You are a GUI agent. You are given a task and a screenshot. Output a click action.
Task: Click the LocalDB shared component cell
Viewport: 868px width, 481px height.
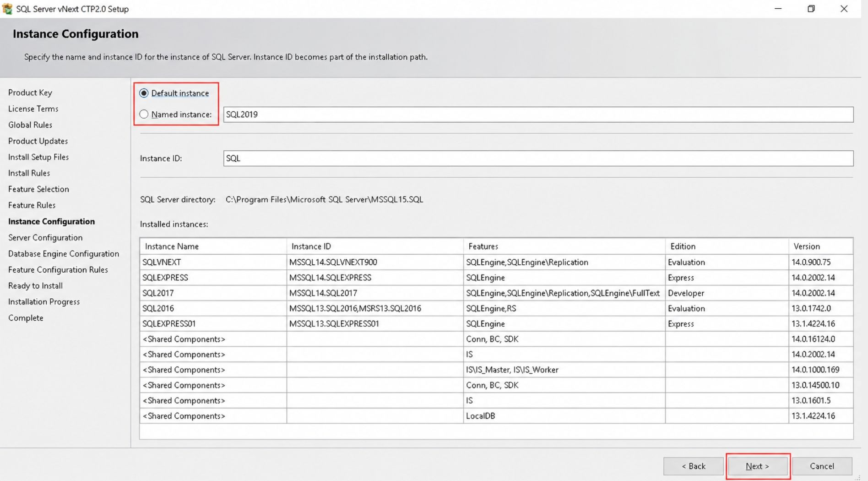(564, 416)
